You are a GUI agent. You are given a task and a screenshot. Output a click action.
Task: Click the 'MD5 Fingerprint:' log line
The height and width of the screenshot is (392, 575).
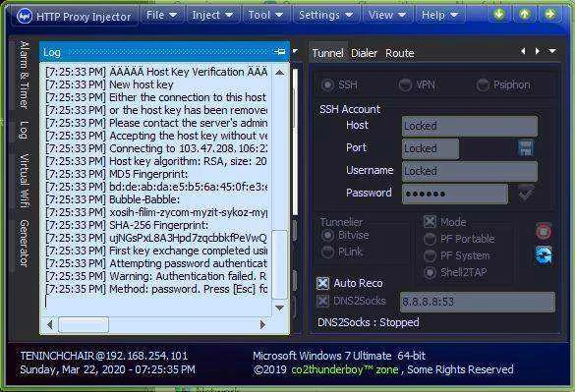coord(117,174)
